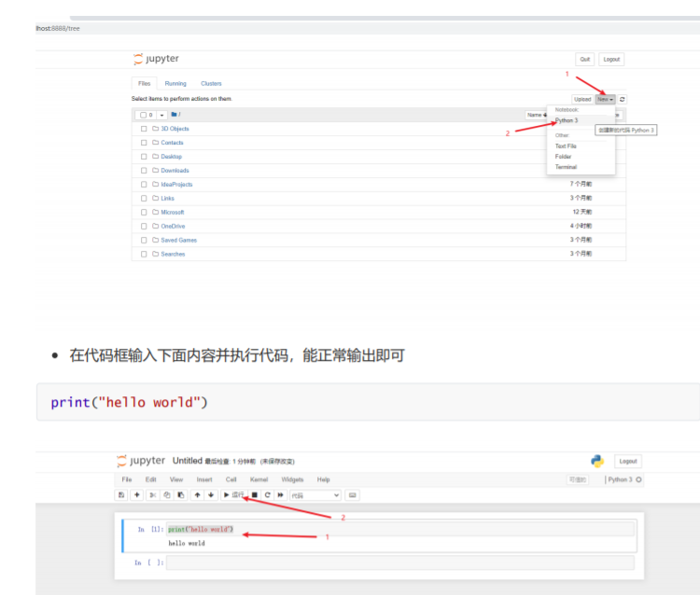Screen dimensions: 700x595
Task: Switch to the Running tab
Action: 175,83
